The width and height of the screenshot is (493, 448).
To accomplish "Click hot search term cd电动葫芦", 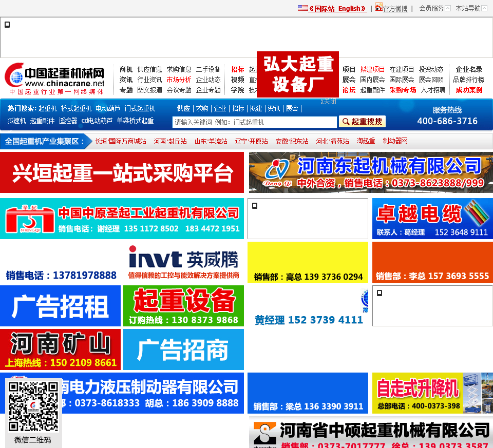I will pos(97,121).
